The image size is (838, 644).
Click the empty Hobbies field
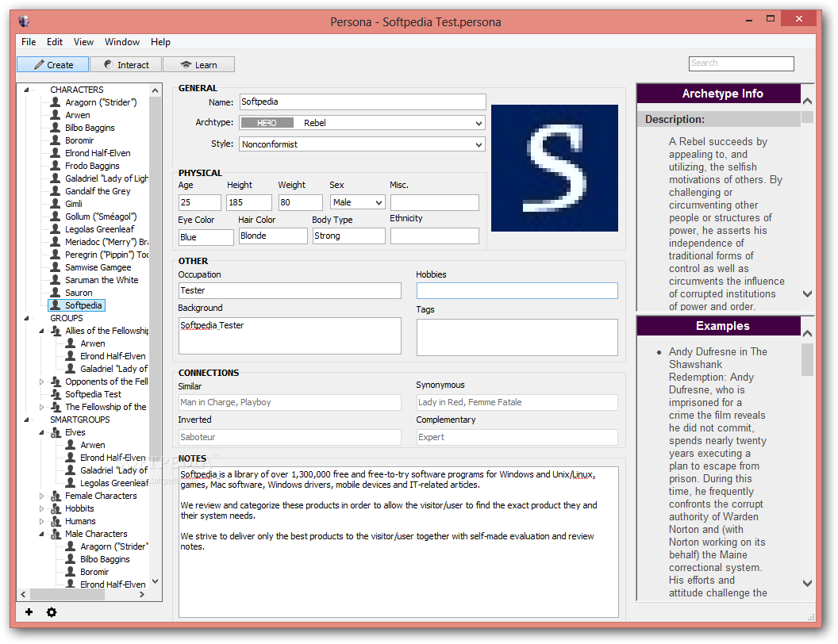point(517,290)
